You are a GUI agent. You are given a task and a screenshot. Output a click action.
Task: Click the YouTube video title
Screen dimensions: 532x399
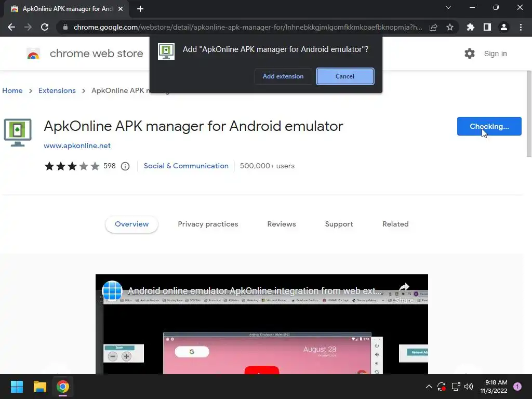255,291
